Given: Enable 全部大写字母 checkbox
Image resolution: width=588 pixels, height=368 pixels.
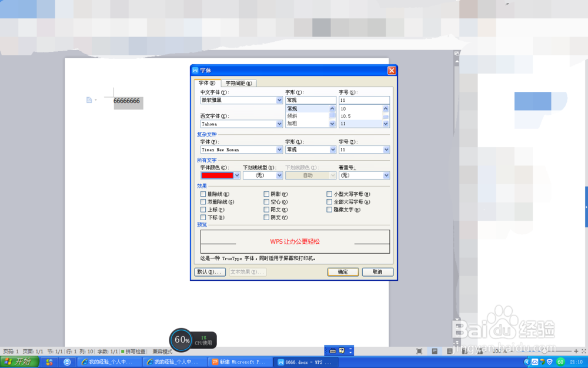Looking at the screenshot, I should click(x=329, y=202).
